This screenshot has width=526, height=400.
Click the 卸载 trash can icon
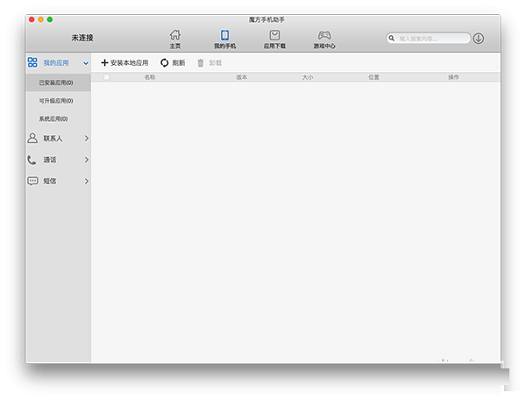pyautogui.click(x=200, y=63)
